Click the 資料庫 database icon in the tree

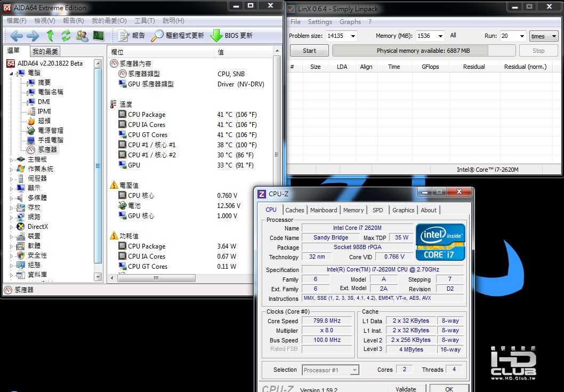point(21,275)
